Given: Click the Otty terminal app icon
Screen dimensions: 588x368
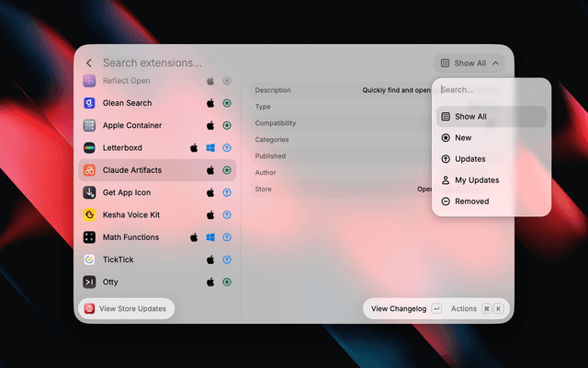Looking at the screenshot, I should pyautogui.click(x=89, y=282).
